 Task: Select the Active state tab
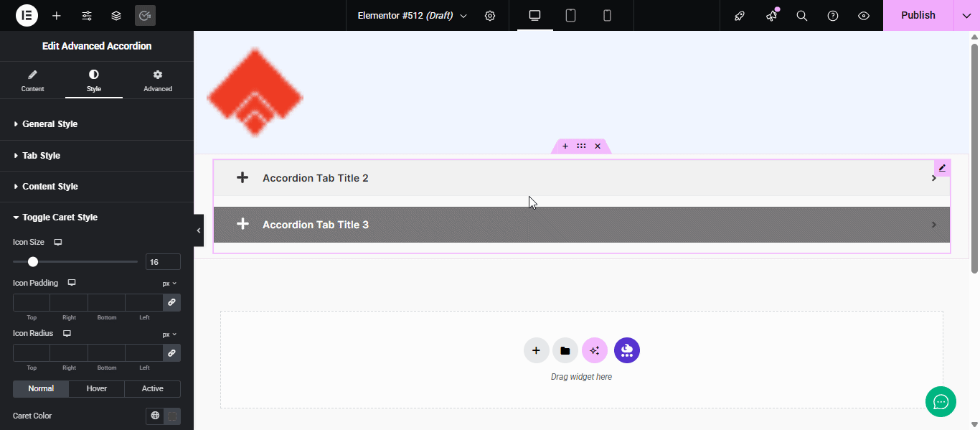click(152, 388)
